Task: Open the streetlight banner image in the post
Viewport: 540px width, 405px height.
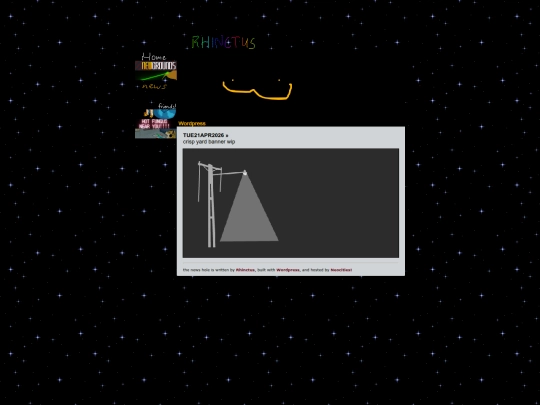Action: [x=291, y=203]
